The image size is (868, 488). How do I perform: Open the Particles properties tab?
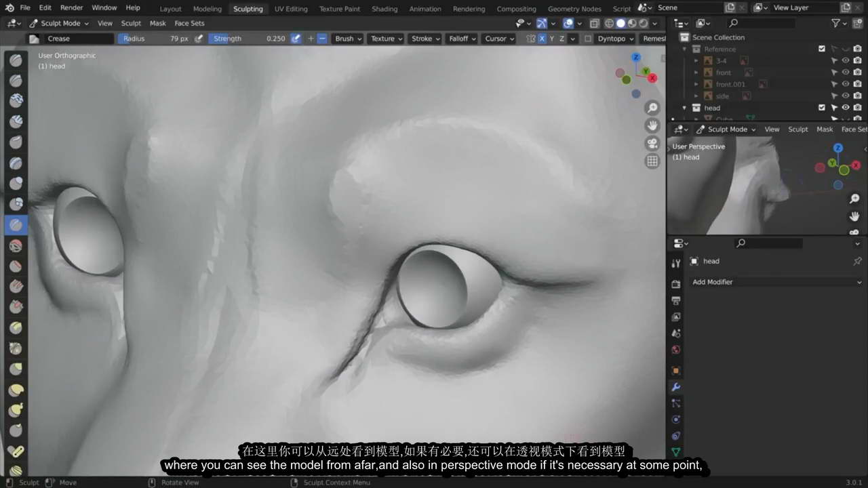pos(675,403)
